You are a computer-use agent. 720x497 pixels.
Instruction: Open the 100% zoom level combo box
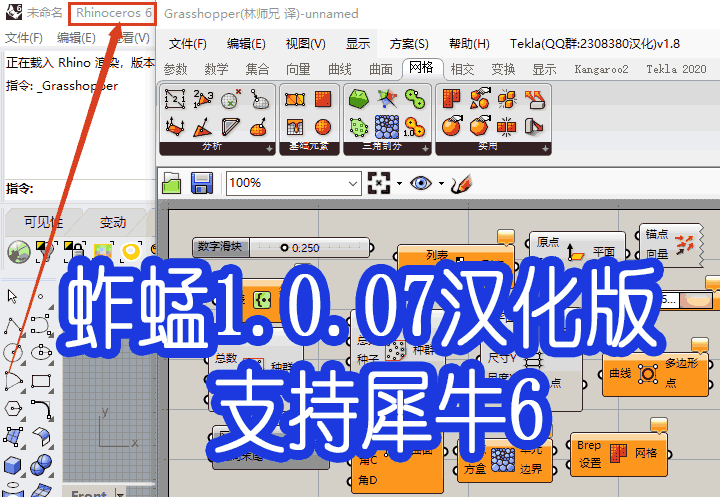(x=293, y=183)
